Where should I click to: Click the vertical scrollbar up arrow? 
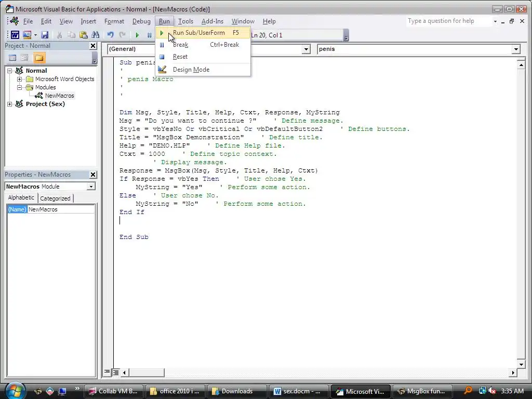pyautogui.click(x=521, y=64)
